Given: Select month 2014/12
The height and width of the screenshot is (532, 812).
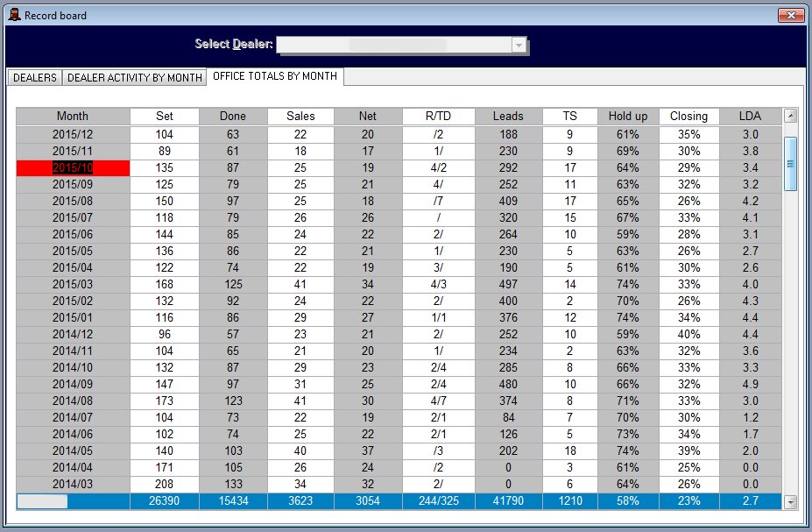Looking at the screenshot, I should [x=73, y=334].
